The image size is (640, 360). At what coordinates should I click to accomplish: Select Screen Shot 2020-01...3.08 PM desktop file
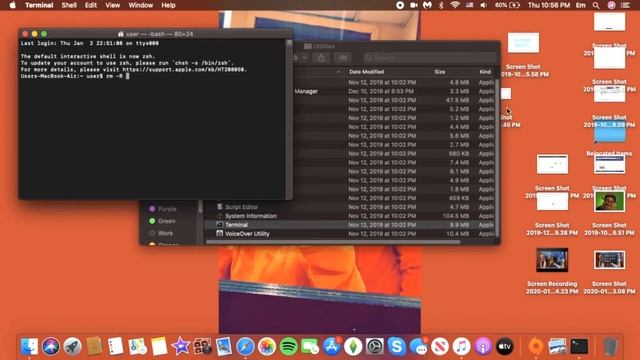tap(609, 272)
